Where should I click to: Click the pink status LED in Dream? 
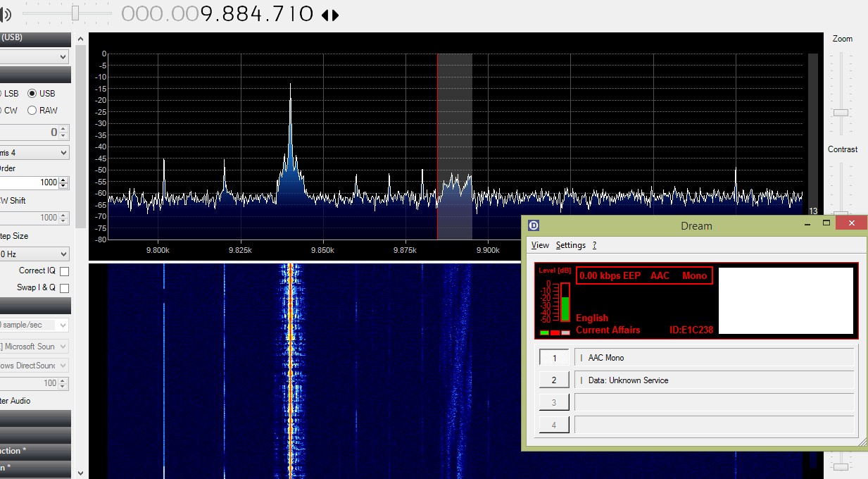565,332
